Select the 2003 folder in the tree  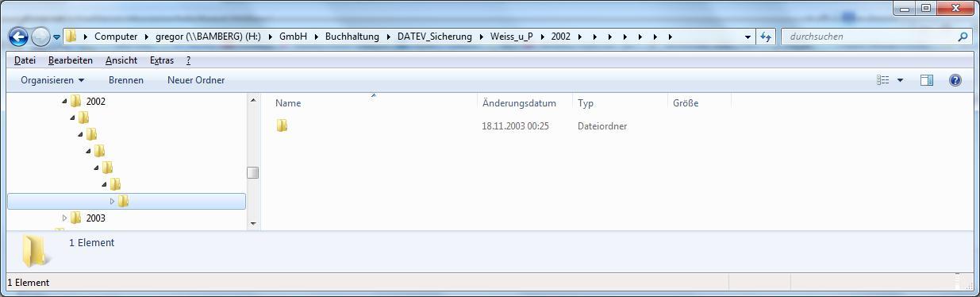95,218
